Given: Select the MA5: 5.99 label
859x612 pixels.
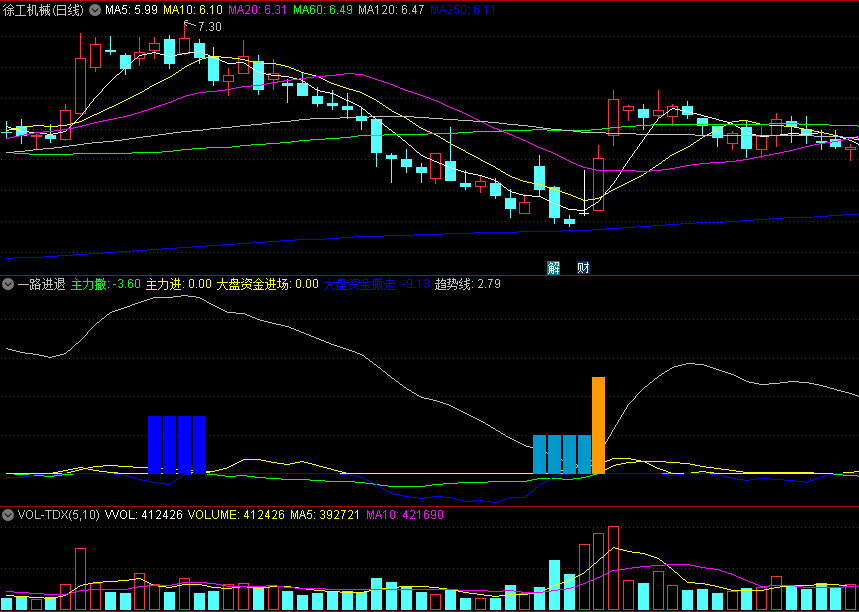Looking at the screenshot, I should pyautogui.click(x=131, y=10).
